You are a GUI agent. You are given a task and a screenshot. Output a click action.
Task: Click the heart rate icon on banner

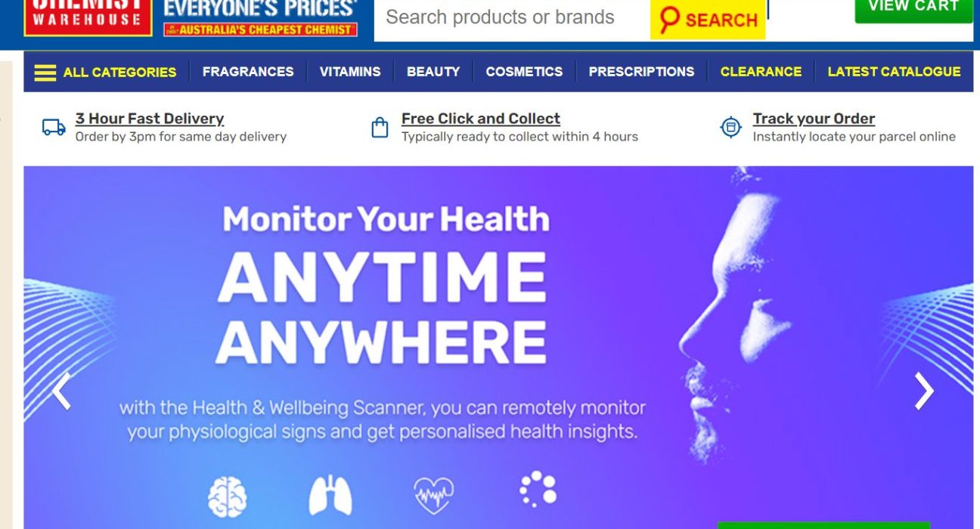coord(434,495)
